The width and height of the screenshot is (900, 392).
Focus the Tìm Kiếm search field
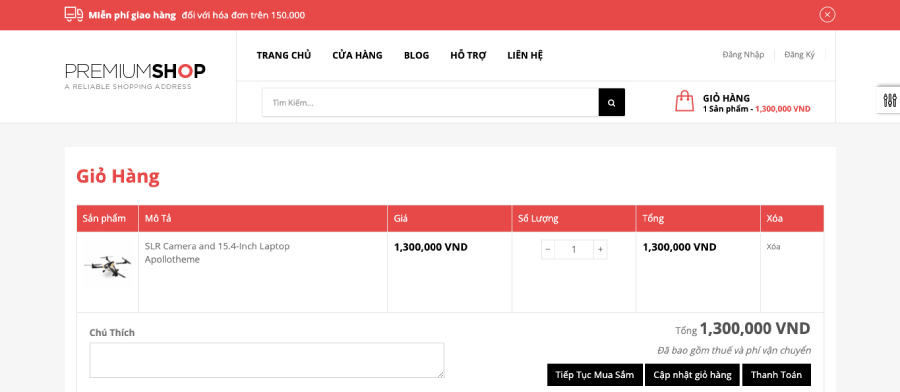pos(430,103)
